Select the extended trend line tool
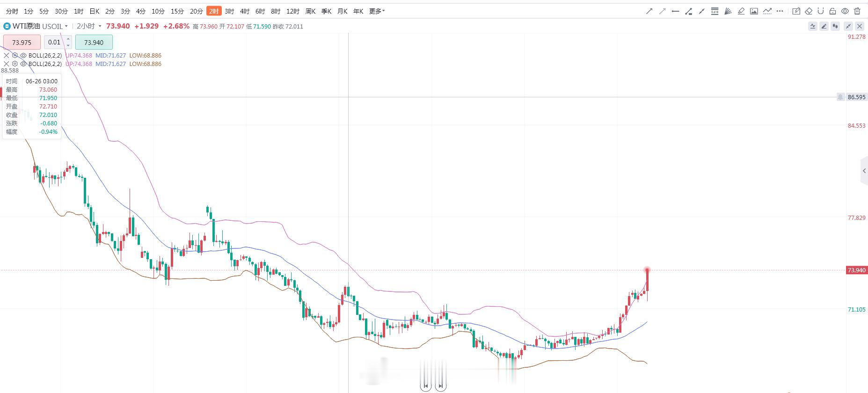 [701, 11]
